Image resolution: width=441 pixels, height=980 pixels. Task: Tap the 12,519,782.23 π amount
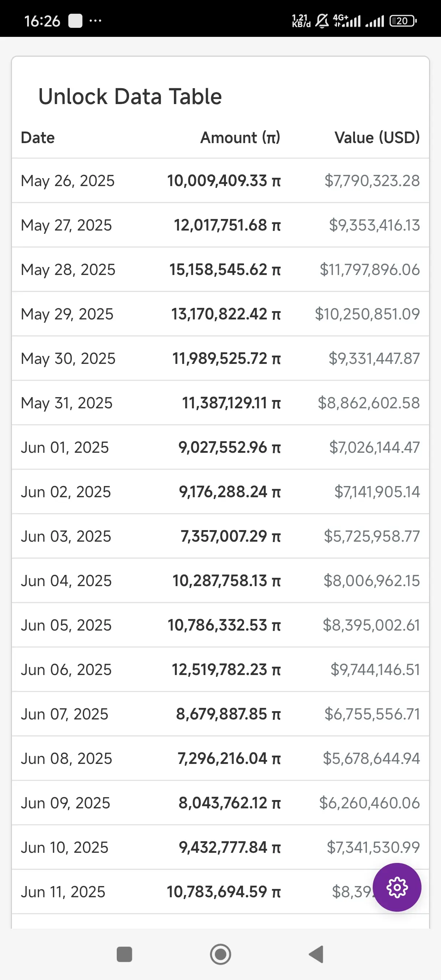click(x=226, y=670)
